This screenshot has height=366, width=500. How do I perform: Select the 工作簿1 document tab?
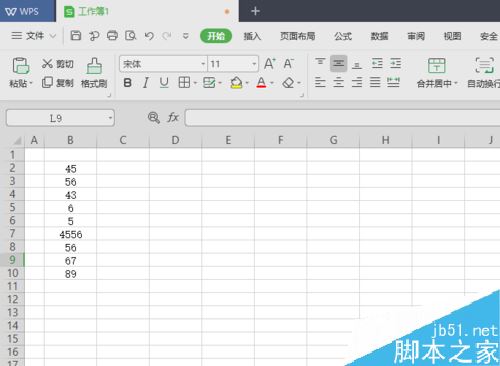[147, 12]
